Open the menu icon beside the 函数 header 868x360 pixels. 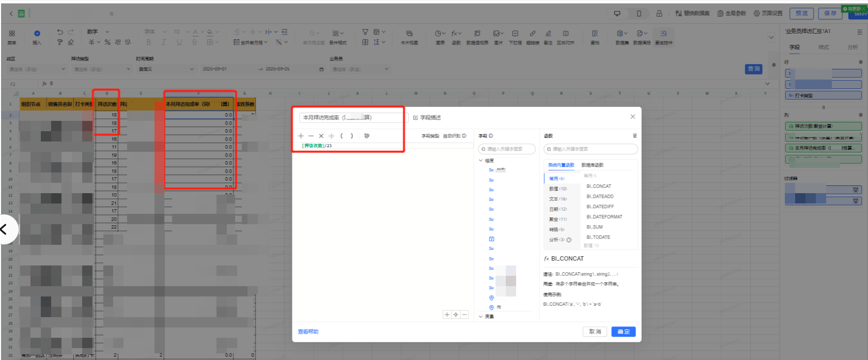click(x=634, y=136)
